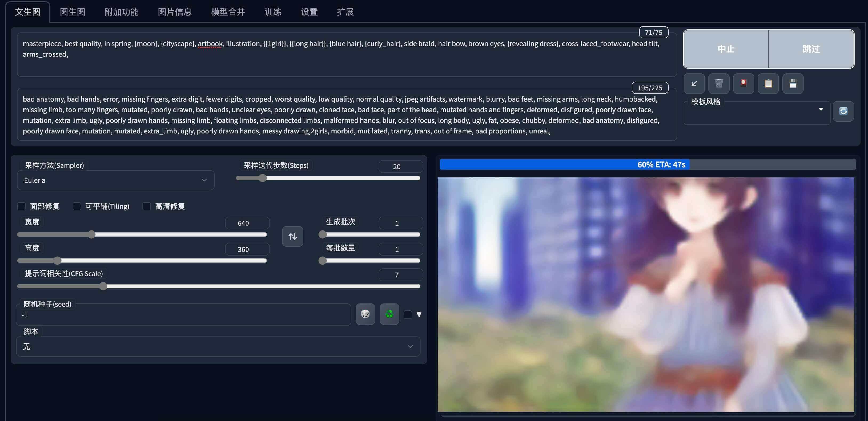Click the clipboard apply-style icon

click(x=768, y=83)
